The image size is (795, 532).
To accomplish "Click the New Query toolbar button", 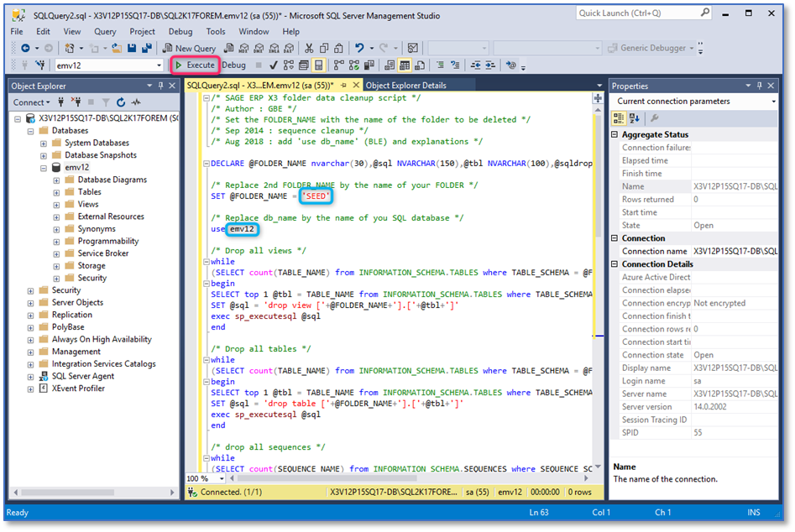I will point(189,48).
